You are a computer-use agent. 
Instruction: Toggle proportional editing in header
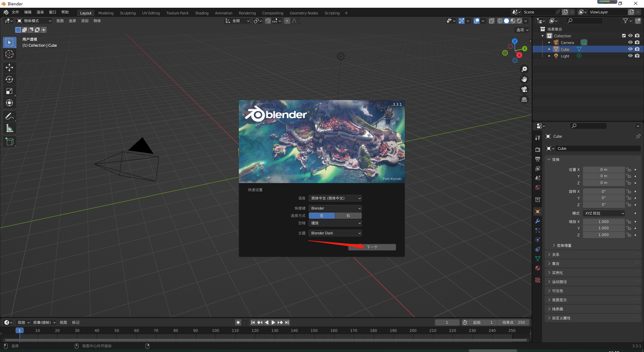(287, 21)
